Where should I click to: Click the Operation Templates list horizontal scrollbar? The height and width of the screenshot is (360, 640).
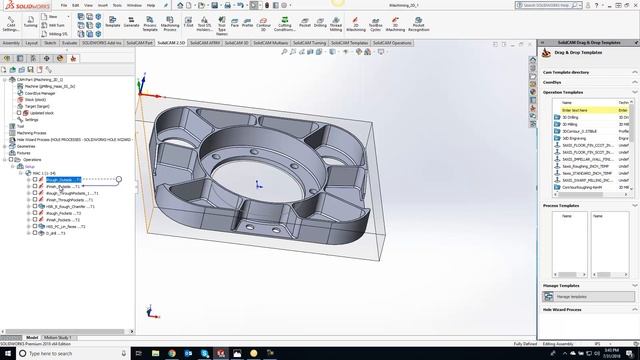[591, 195]
